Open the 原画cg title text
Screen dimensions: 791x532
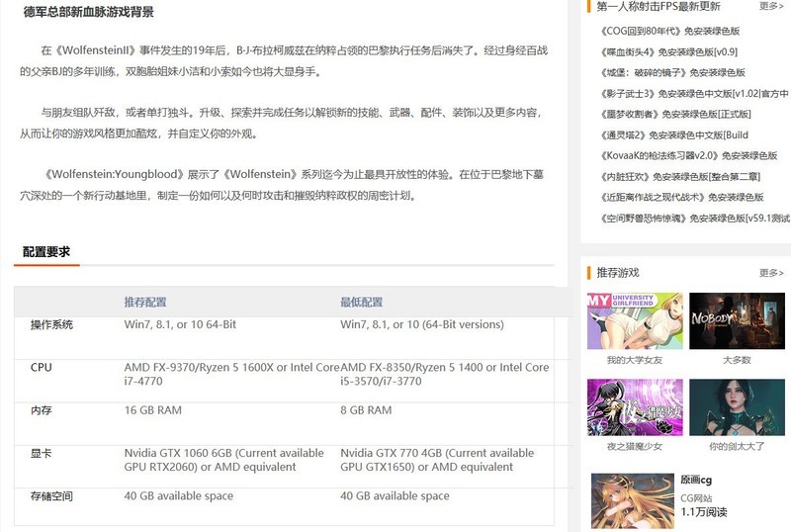[x=696, y=480]
